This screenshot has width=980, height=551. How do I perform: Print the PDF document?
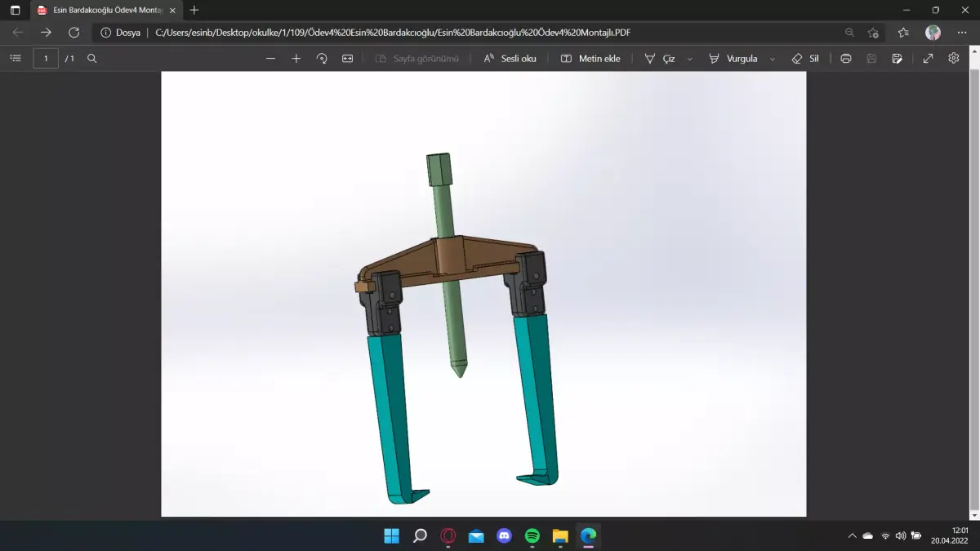tap(845, 58)
